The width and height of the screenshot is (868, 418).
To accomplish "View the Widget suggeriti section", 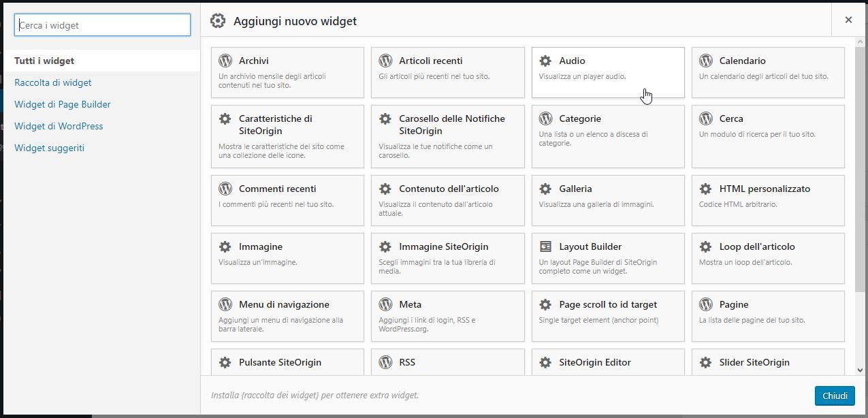I will (x=50, y=148).
